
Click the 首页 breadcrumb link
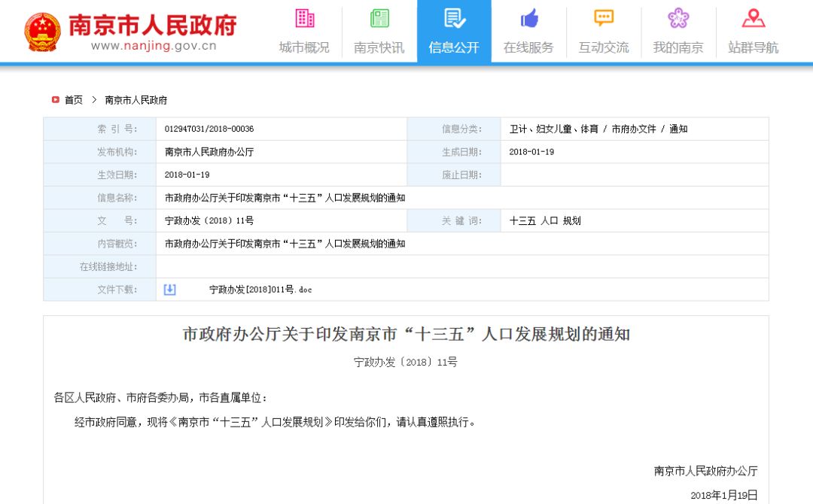pos(74,100)
